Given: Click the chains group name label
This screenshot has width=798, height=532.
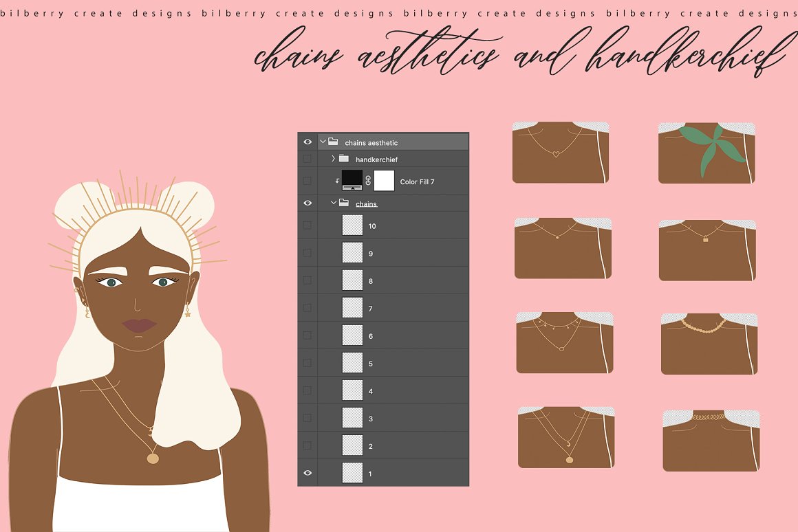Looking at the screenshot, I should [x=367, y=204].
